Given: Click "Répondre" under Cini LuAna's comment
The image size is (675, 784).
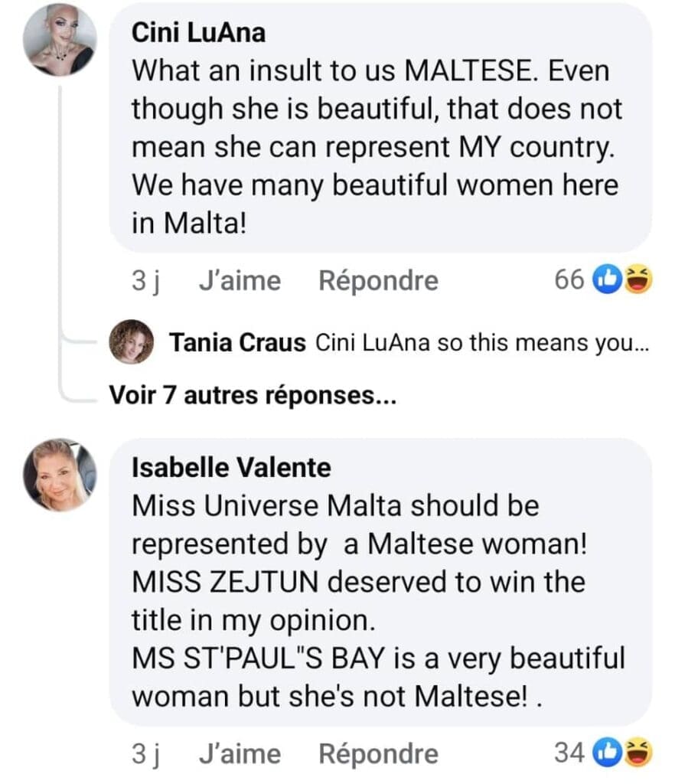Looking at the screenshot, I should (378, 282).
